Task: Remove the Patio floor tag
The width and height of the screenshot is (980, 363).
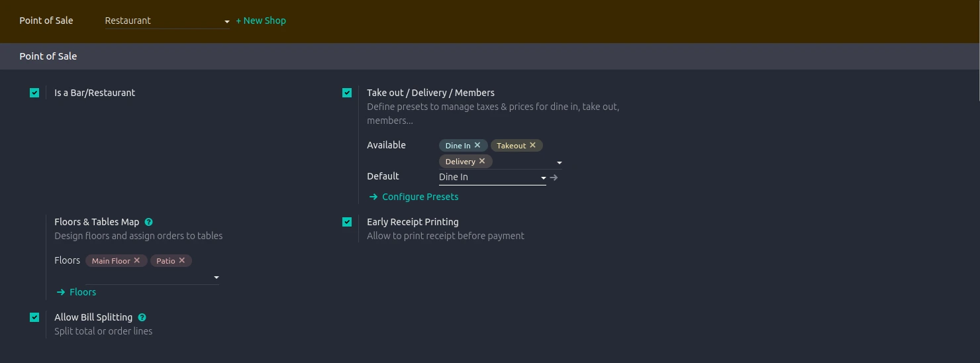Action: [182, 260]
